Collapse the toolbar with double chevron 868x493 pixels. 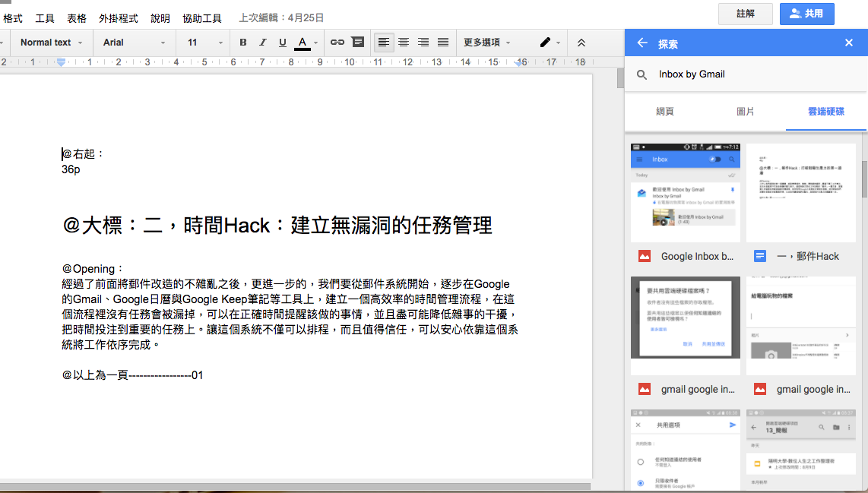click(581, 43)
